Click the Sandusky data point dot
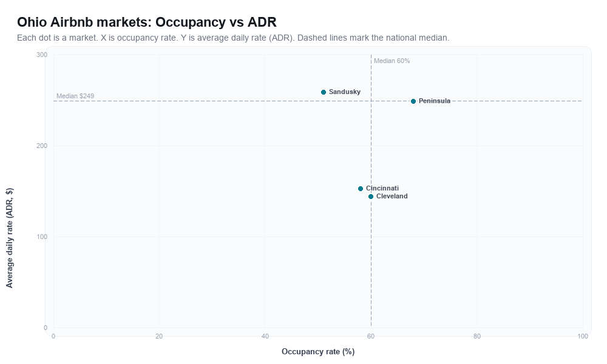The width and height of the screenshot is (607, 364). coord(324,92)
